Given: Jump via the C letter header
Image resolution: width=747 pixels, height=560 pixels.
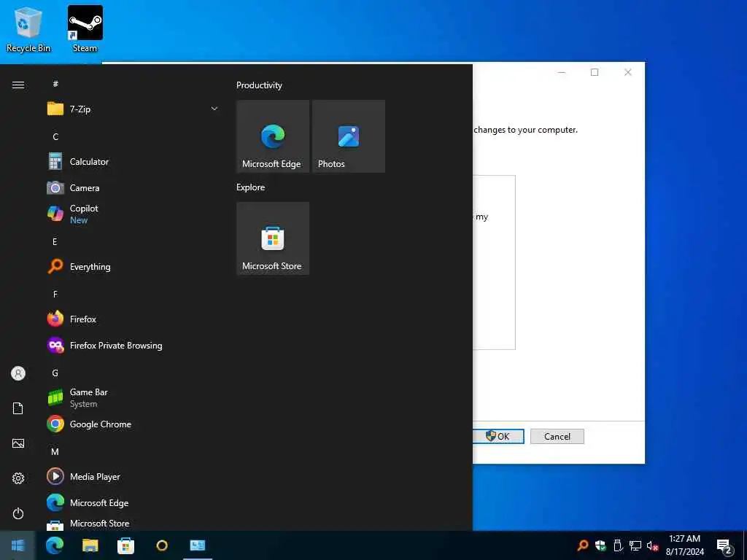Looking at the screenshot, I should coord(55,136).
